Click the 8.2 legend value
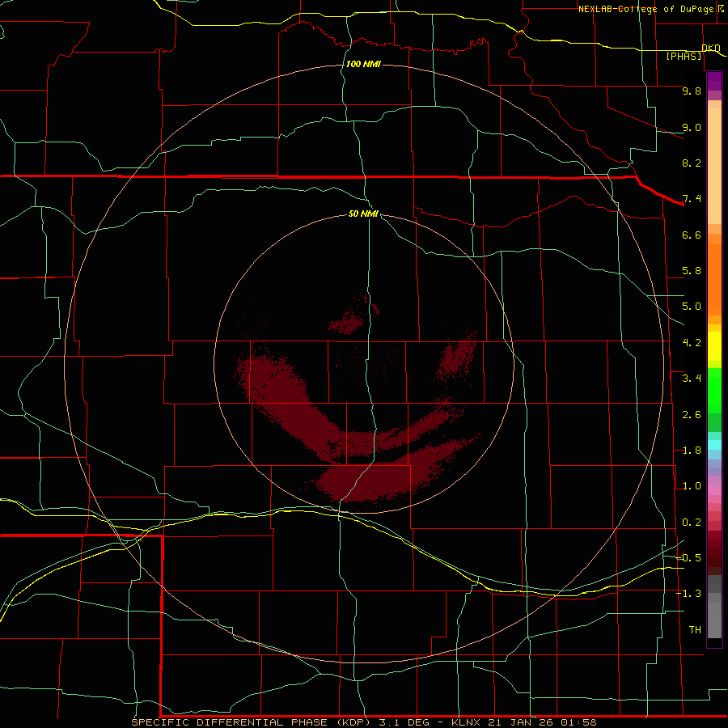The height and width of the screenshot is (728, 728). (x=692, y=163)
